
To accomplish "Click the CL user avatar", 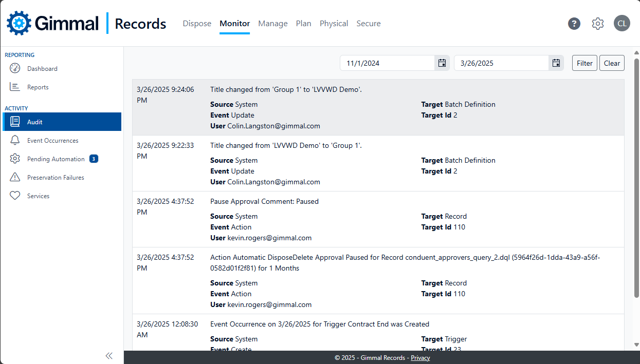I will pos(621,24).
